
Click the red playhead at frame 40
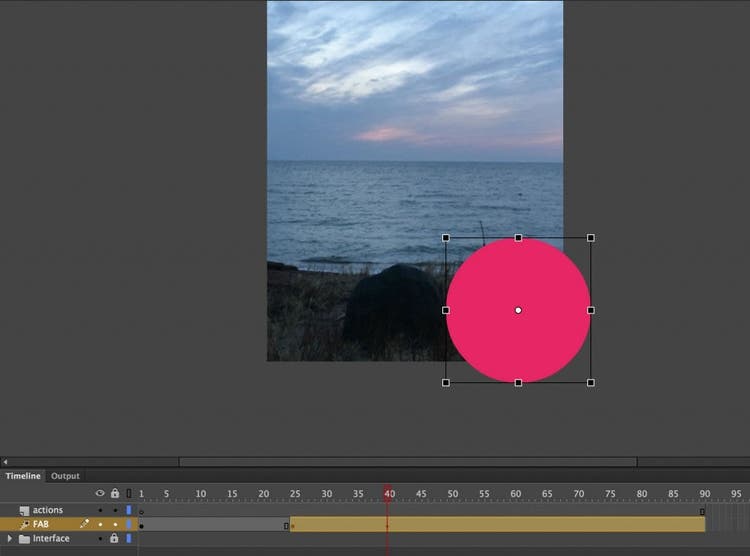388,493
